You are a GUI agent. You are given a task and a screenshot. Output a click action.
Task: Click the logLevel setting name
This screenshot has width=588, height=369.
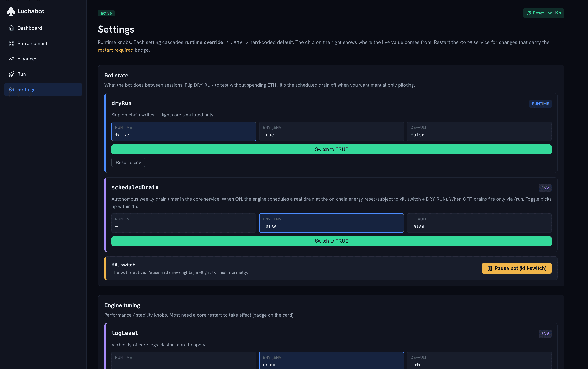click(125, 333)
